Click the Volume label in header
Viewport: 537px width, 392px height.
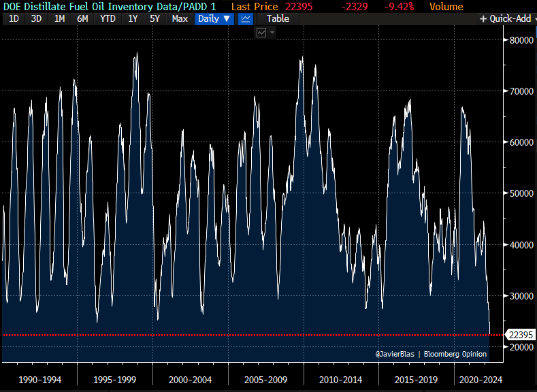pyautogui.click(x=446, y=7)
